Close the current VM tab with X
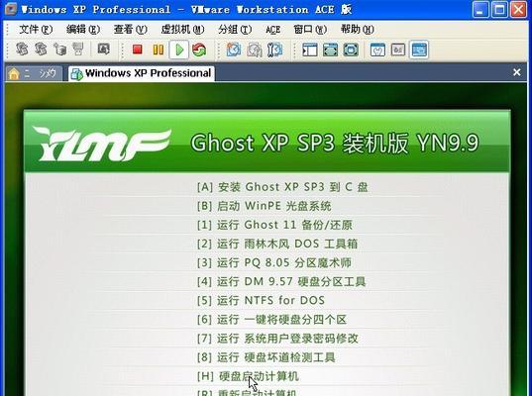The image size is (532, 396). (x=517, y=72)
